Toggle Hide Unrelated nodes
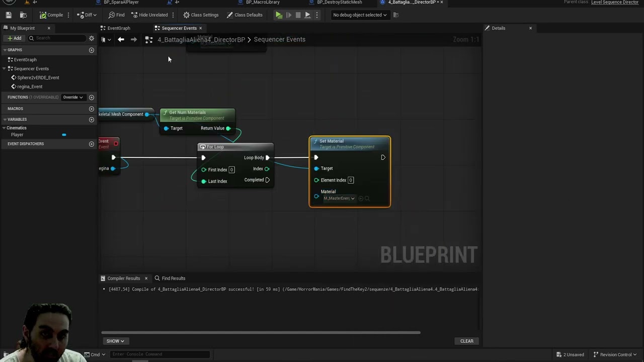This screenshot has height=362, width=644. [149, 15]
